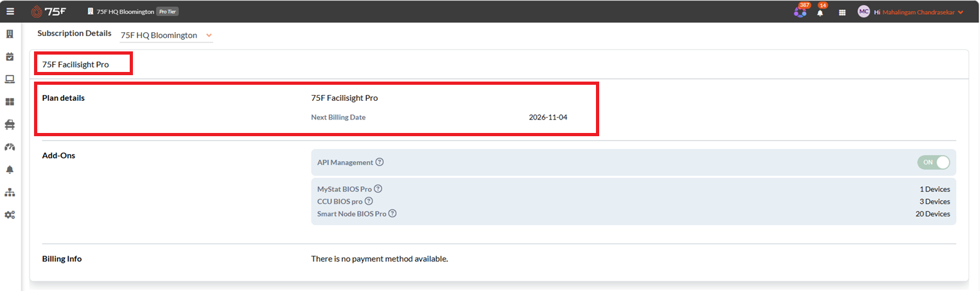Open the calendar schedule icon in the sidebar
This screenshot has height=291, width=980.
coord(10,57)
